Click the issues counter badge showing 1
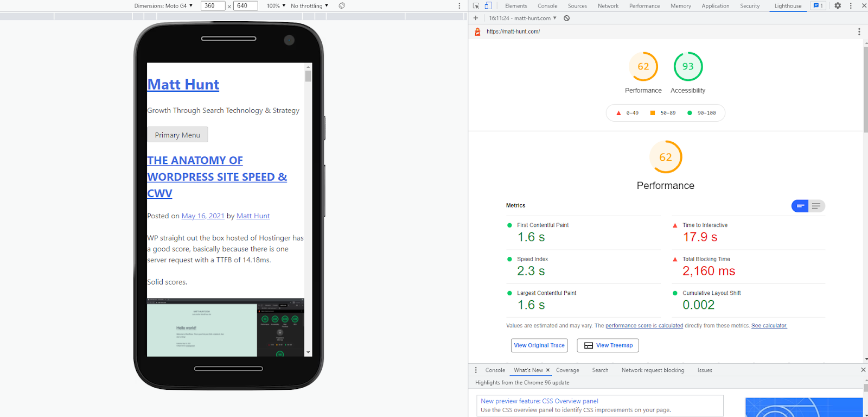868x417 pixels. (818, 5)
